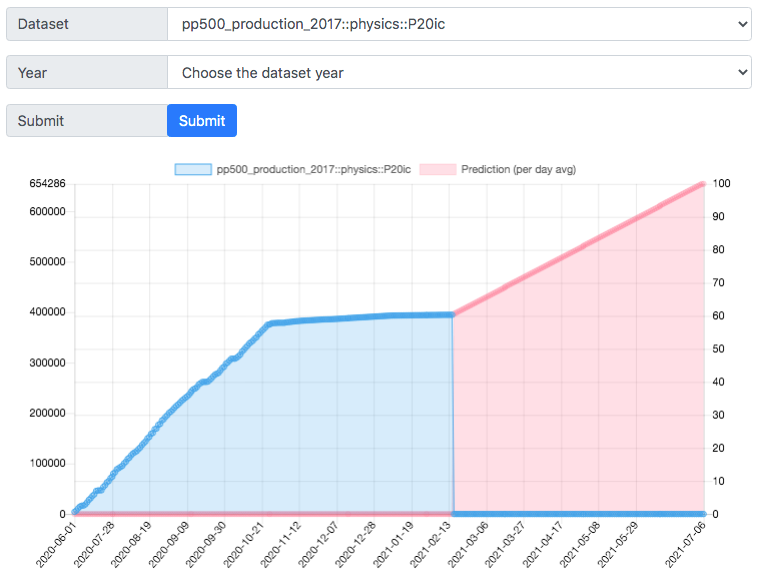Expand the Year dropdown

tap(459, 72)
